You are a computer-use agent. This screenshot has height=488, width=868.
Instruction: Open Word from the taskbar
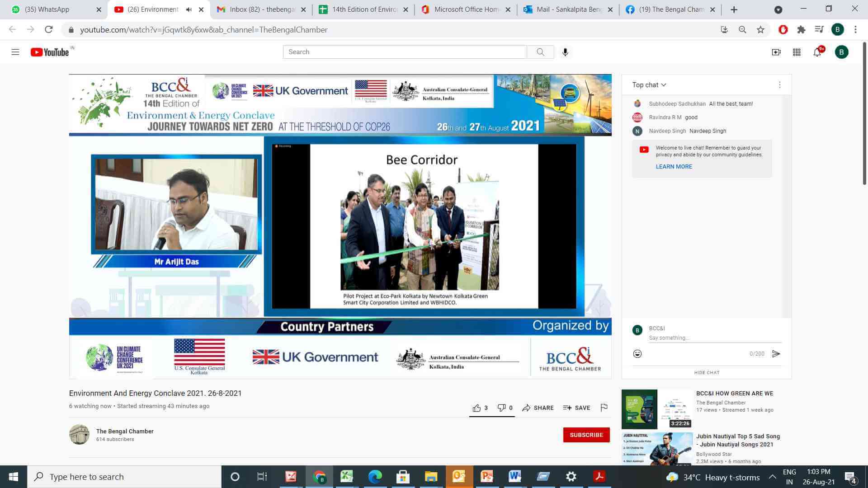click(515, 477)
